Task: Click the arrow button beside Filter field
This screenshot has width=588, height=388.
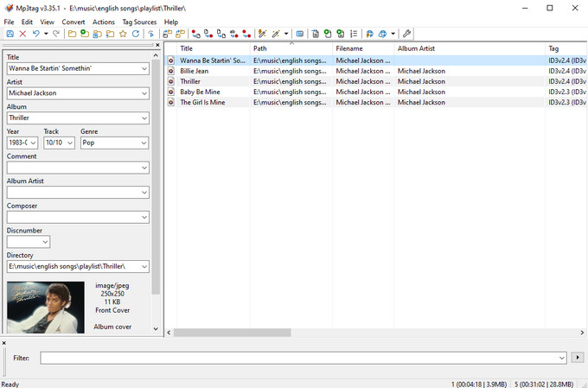Action: click(578, 358)
